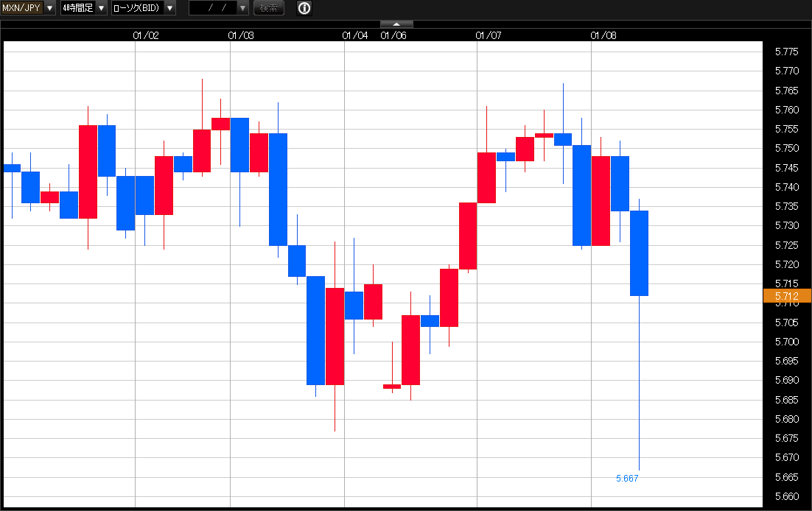812x511 pixels.
Task: Select the 01/04 date label
Action: [x=354, y=35]
